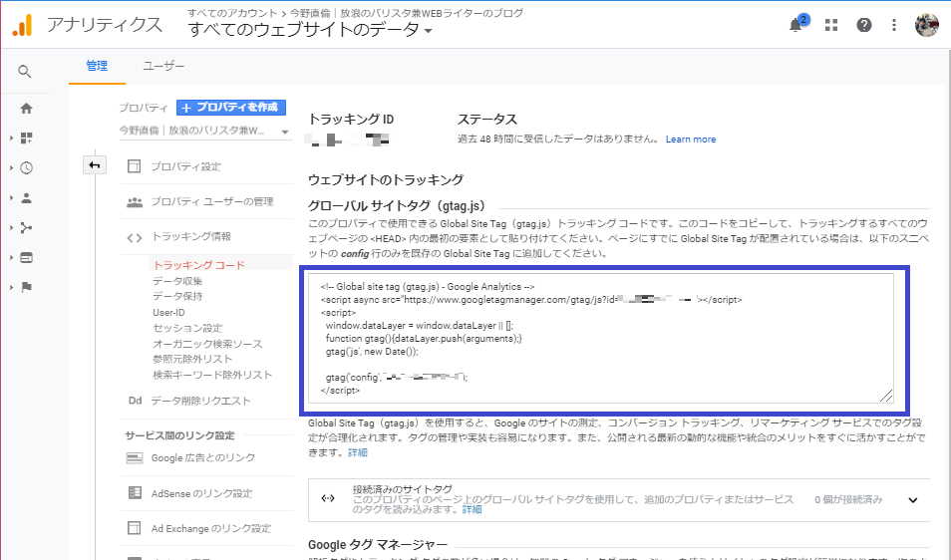
Task: Select オーガニック検索ソース in submenu
Action: 207,344
